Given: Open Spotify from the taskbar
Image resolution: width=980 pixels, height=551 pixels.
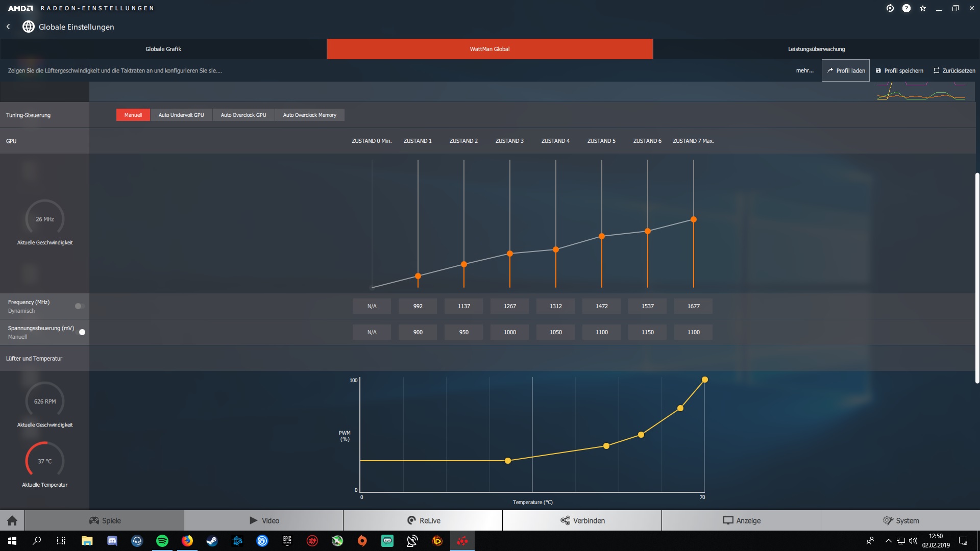Looking at the screenshot, I should (x=162, y=541).
